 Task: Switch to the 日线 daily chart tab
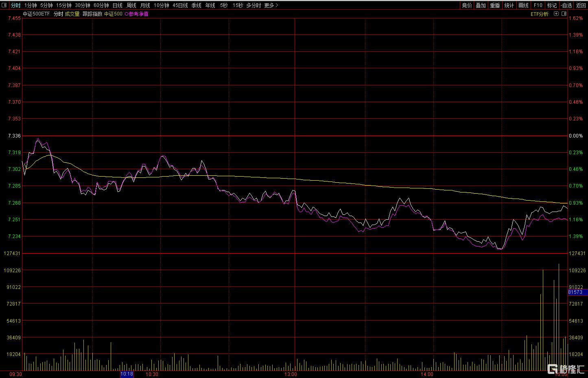(x=117, y=5)
